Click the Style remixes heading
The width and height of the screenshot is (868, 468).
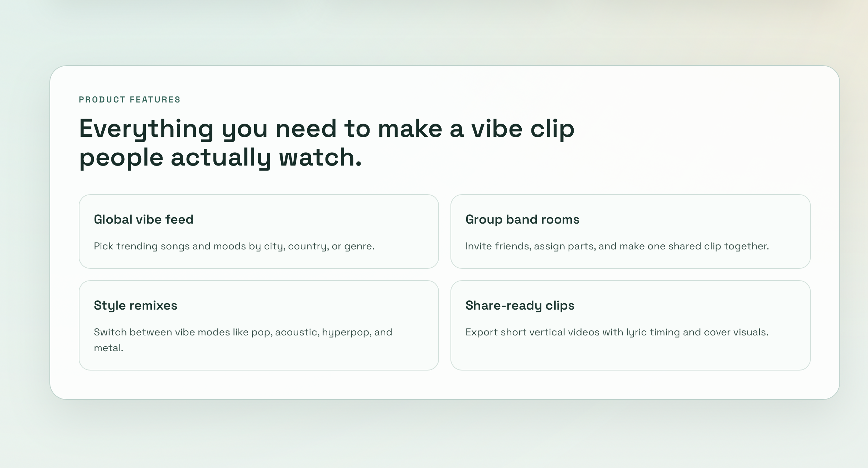[135, 305]
